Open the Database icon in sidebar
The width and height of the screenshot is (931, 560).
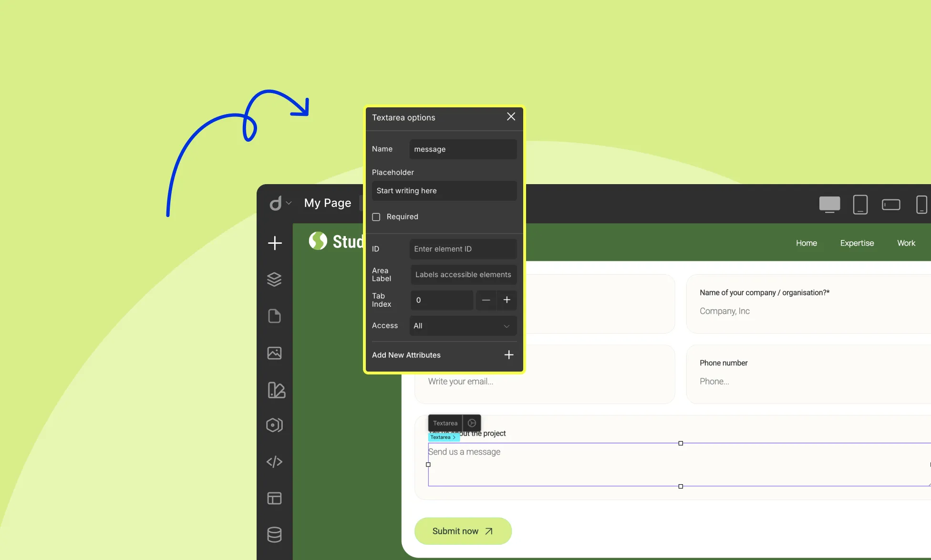pos(274,535)
